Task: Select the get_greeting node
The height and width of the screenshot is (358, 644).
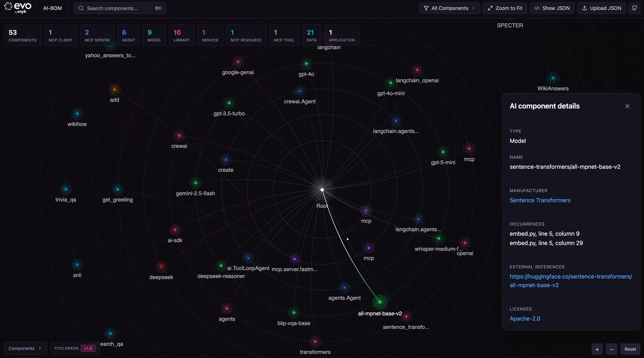Action: click(x=118, y=189)
